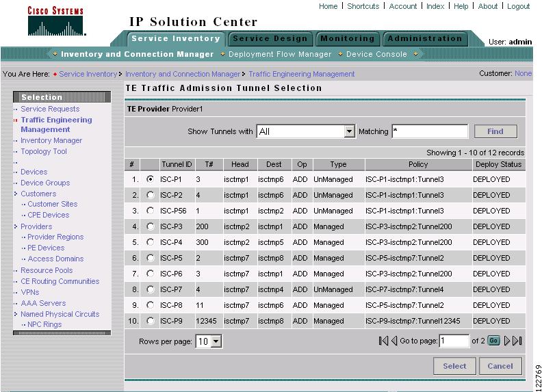The image size is (542, 392).
Task: Open Inventory and Connection Manager submenu
Action: click(138, 54)
